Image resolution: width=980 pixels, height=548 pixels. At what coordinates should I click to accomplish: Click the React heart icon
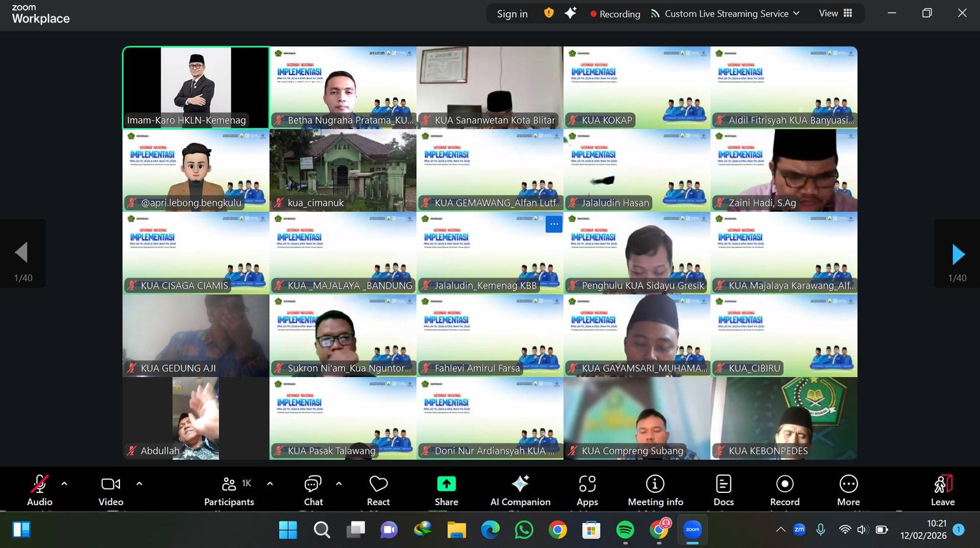[378, 490]
